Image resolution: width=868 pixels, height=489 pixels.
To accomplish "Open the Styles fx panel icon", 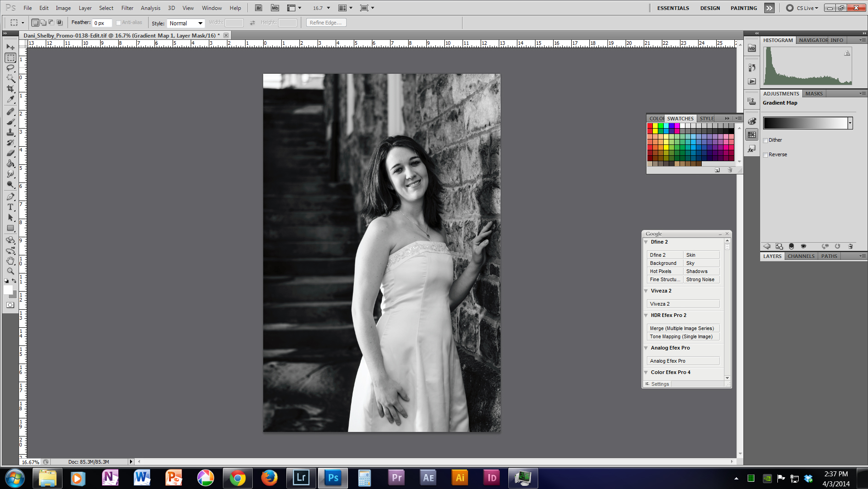I will [x=752, y=149].
